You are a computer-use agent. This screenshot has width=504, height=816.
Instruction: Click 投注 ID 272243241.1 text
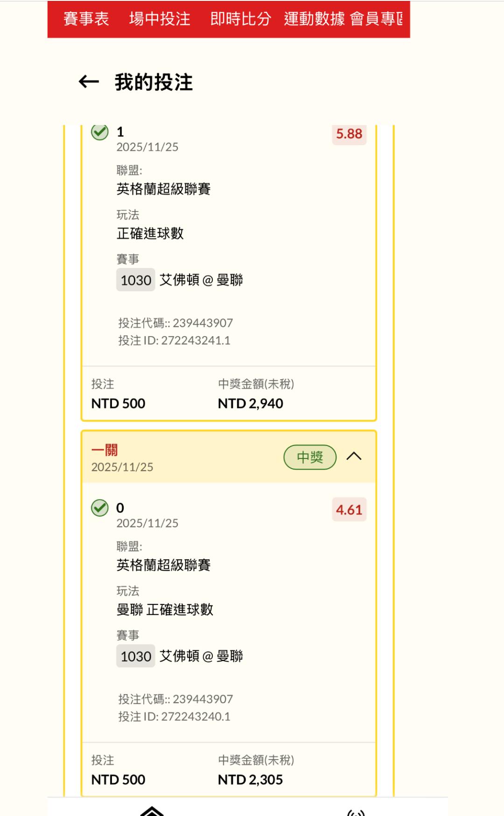click(174, 340)
